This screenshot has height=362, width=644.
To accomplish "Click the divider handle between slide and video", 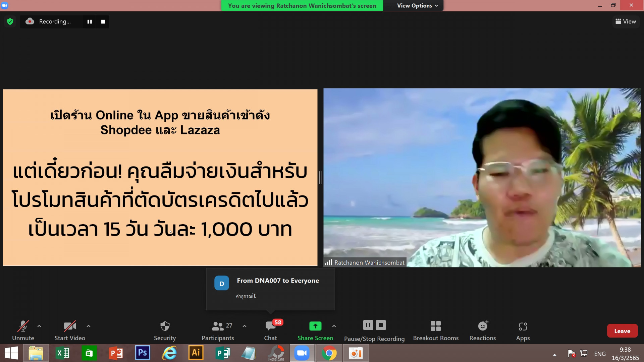I will [x=320, y=178].
